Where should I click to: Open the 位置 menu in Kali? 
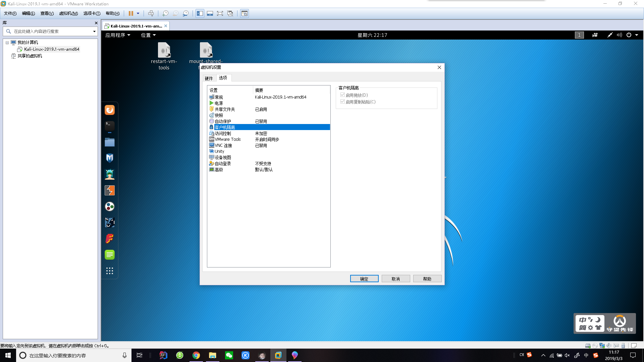point(148,35)
